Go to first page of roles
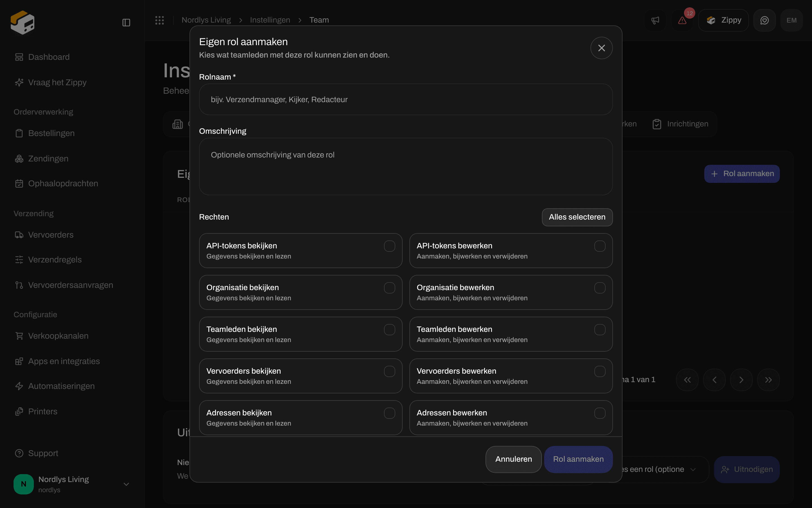This screenshot has width=812, height=508. [687, 380]
